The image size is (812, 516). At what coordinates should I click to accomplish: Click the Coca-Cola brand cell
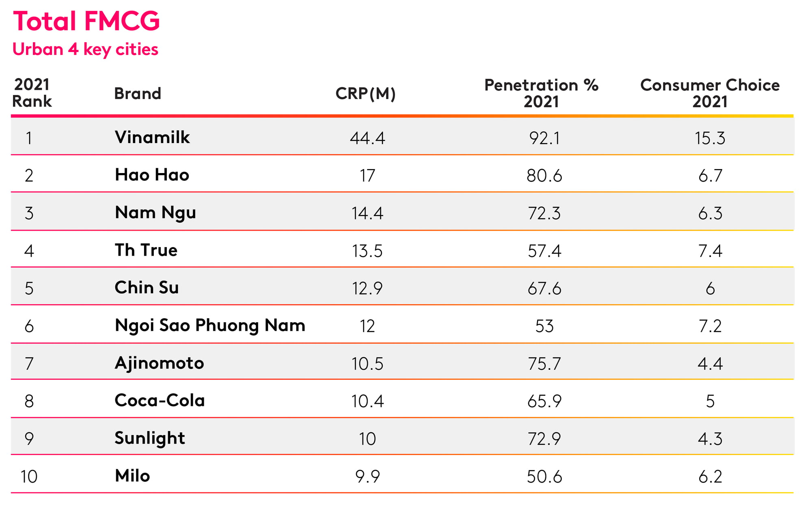[160, 401]
